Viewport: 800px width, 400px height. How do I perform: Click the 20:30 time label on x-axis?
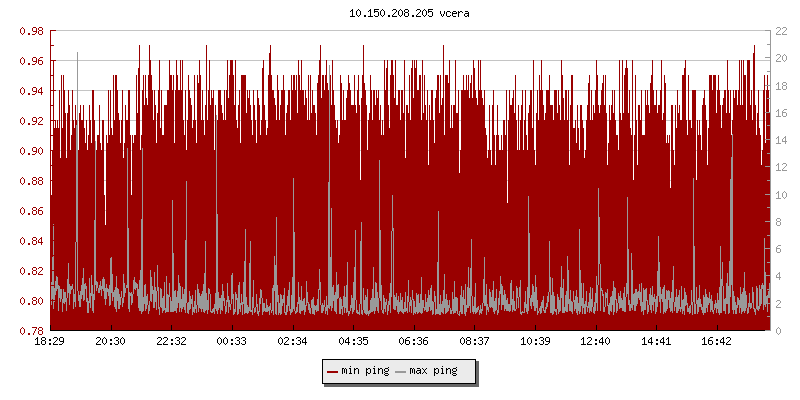click(110, 342)
